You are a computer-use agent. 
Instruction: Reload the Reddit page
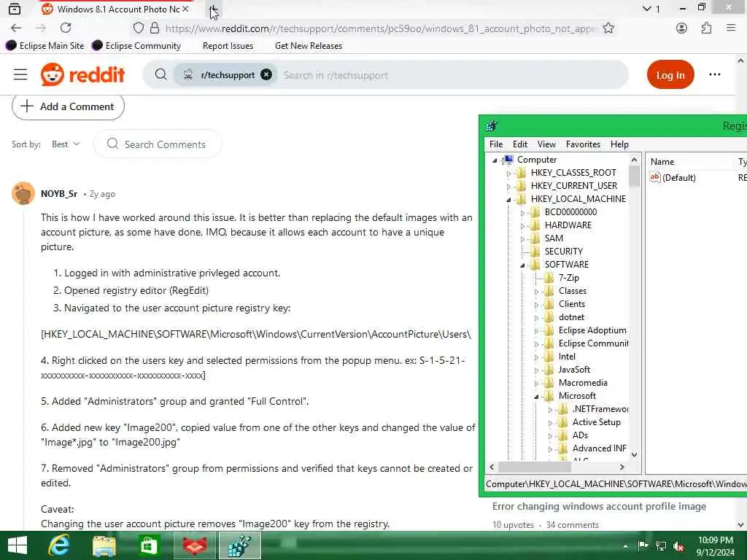tap(66, 28)
